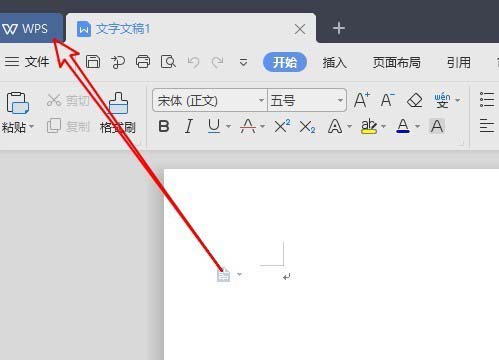Click the clear formatting eraser icon
The height and width of the screenshot is (360, 499).
pyautogui.click(x=415, y=100)
